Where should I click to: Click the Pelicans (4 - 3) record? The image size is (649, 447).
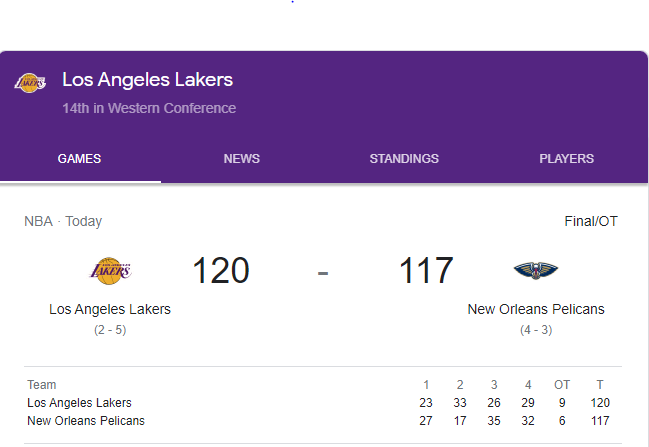[x=536, y=329]
